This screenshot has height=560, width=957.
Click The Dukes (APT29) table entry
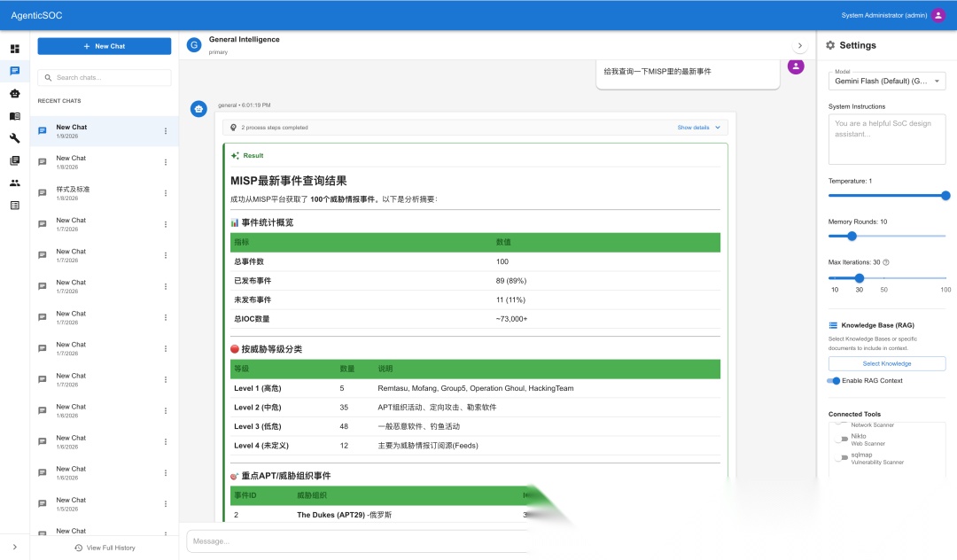(x=344, y=515)
